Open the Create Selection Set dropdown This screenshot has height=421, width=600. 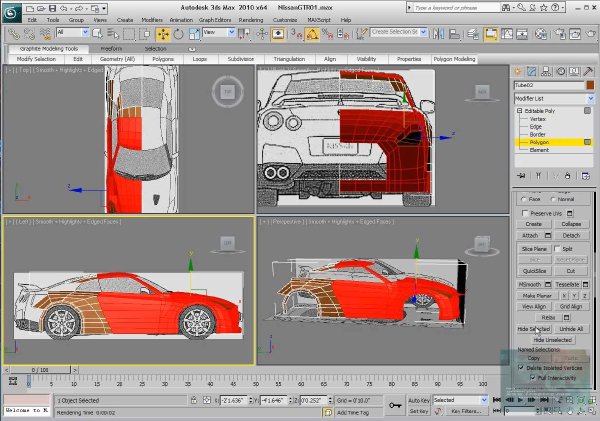[398, 33]
